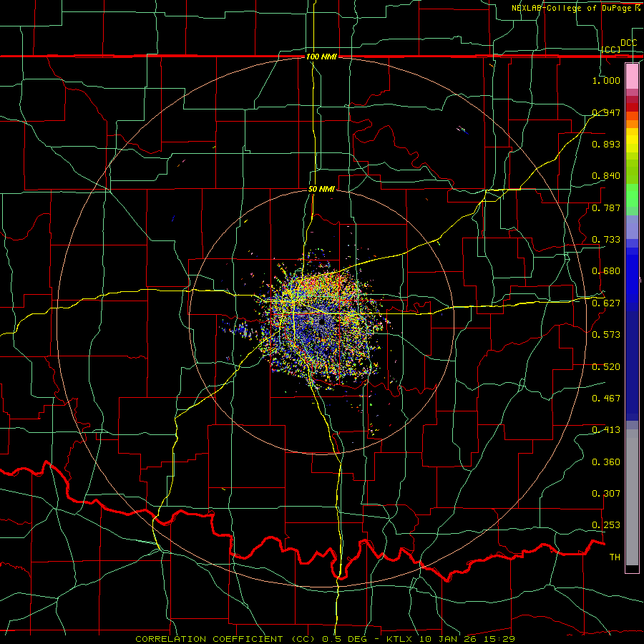Viewport: 644px width, 644px height.
Task: Pick the gray band near 0.307
Action: point(632,497)
